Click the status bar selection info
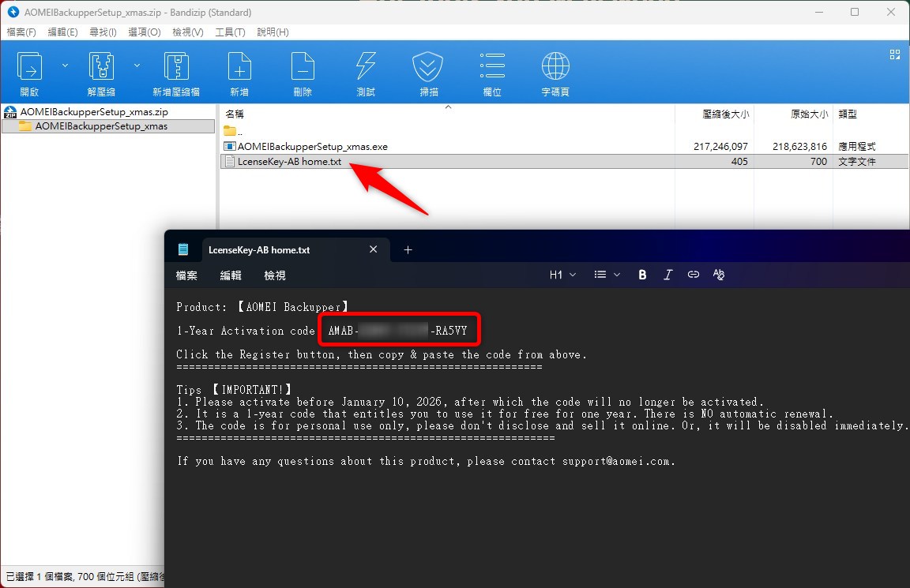910x588 pixels. click(x=85, y=577)
